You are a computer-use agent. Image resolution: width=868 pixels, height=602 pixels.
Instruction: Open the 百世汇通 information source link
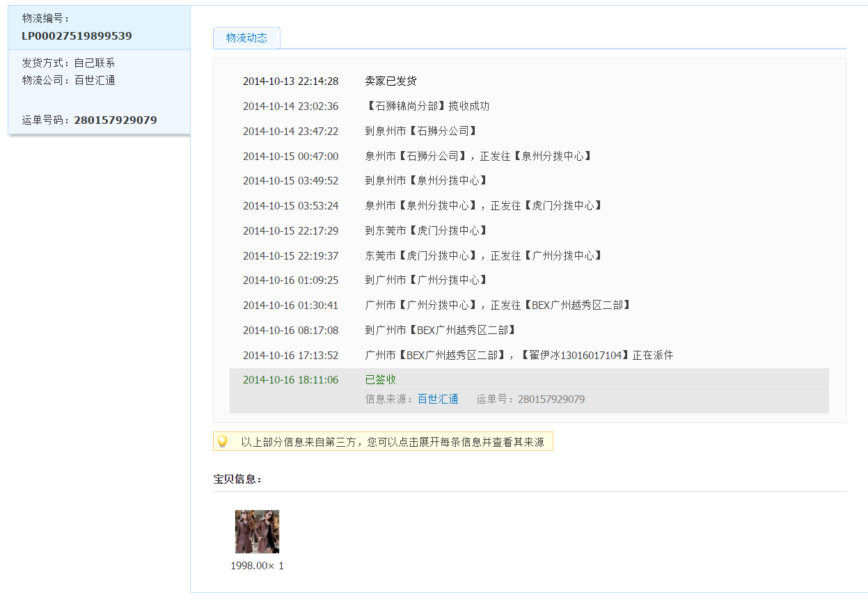click(438, 399)
